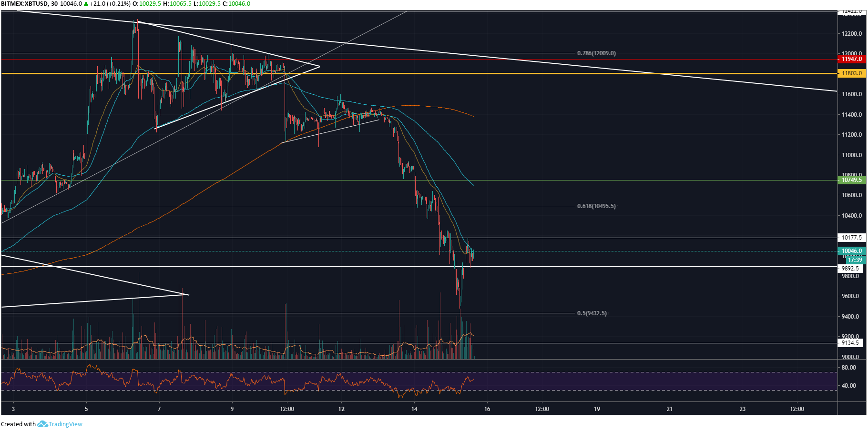
Task: Click the date label 9 on time axis
Action: tap(232, 409)
